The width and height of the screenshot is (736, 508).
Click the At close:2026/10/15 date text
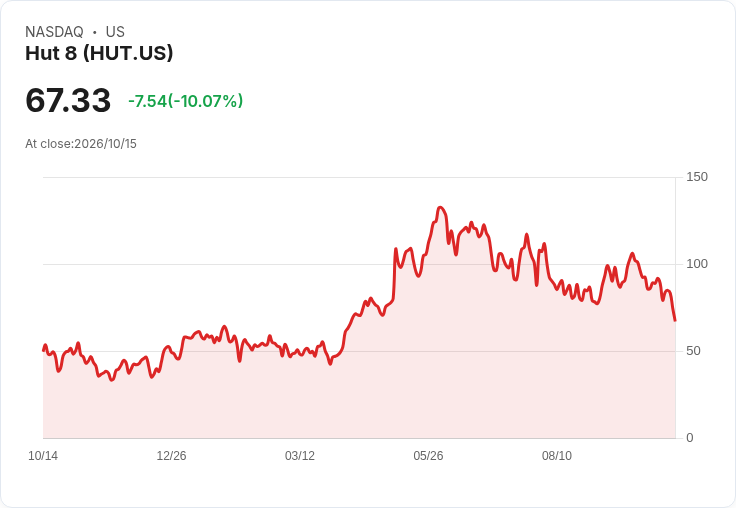[81, 144]
